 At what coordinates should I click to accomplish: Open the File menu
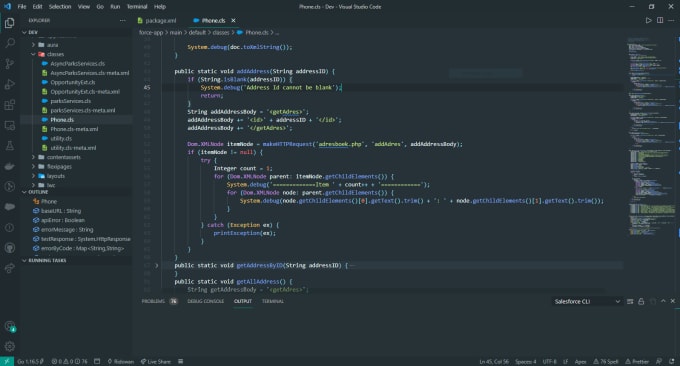22,7
